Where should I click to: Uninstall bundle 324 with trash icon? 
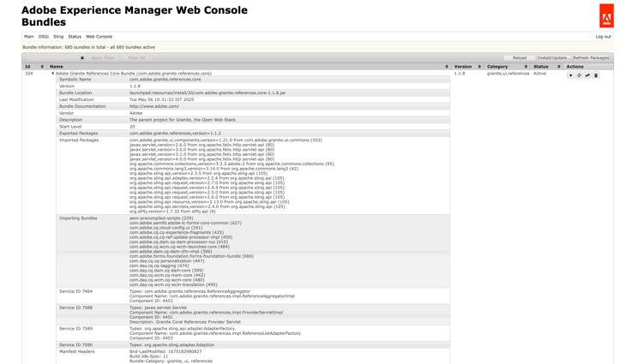(596, 75)
